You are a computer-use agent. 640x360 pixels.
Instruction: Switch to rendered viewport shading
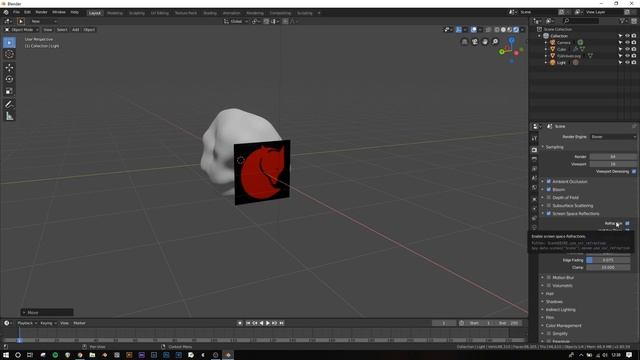coord(516,29)
